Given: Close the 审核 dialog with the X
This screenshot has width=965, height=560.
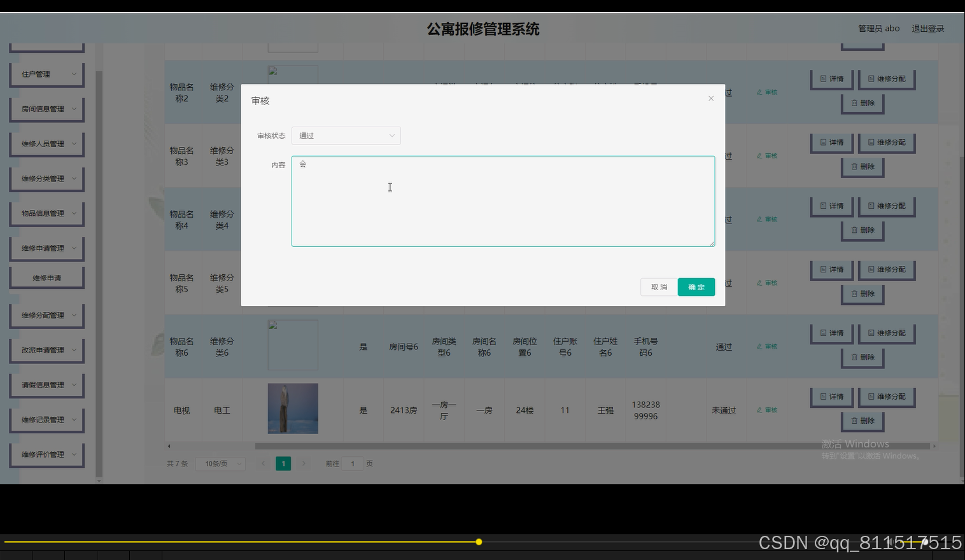Looking at the screenshot, I should 710,98.
